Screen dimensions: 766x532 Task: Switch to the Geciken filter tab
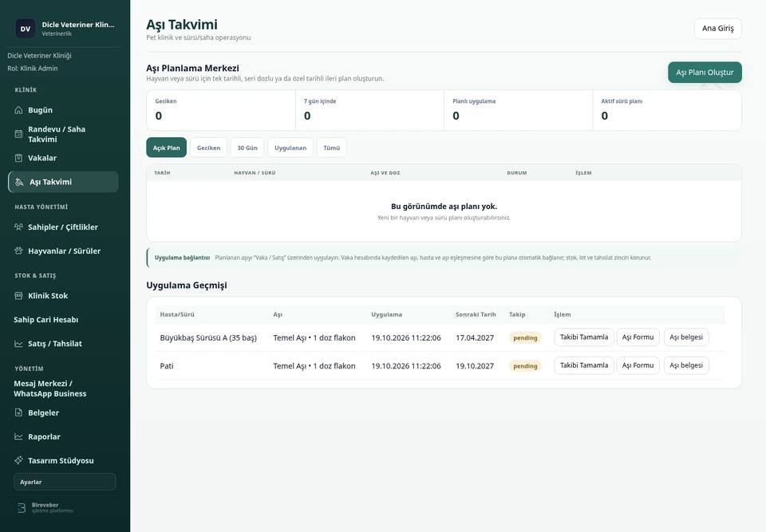click(x=208, y=148)
